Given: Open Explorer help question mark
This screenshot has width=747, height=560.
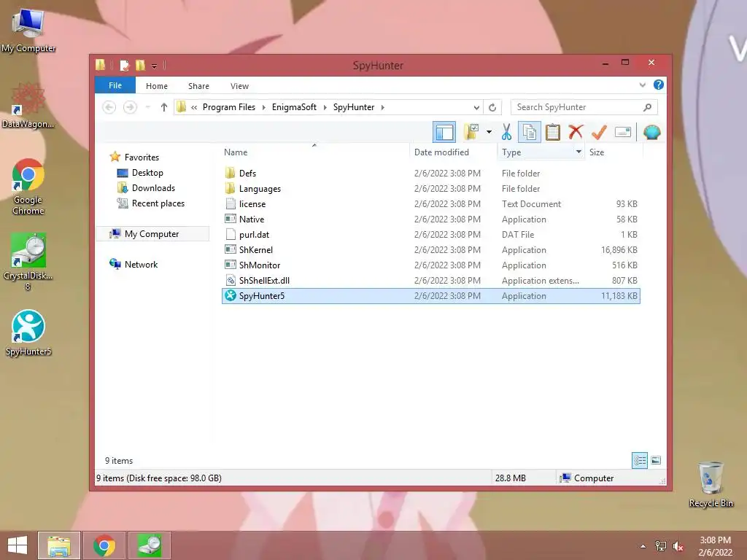Looking at the screenshot, I should click(x=659, y=85).
